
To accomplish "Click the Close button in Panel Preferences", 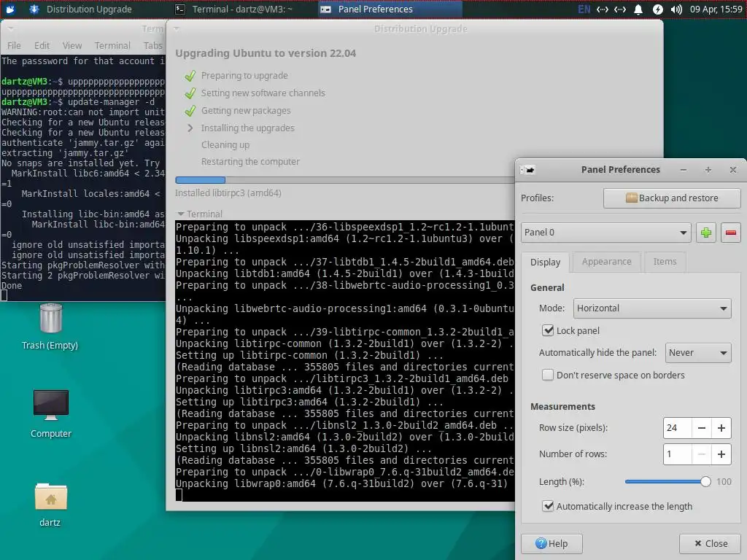I will pos(710,543).
